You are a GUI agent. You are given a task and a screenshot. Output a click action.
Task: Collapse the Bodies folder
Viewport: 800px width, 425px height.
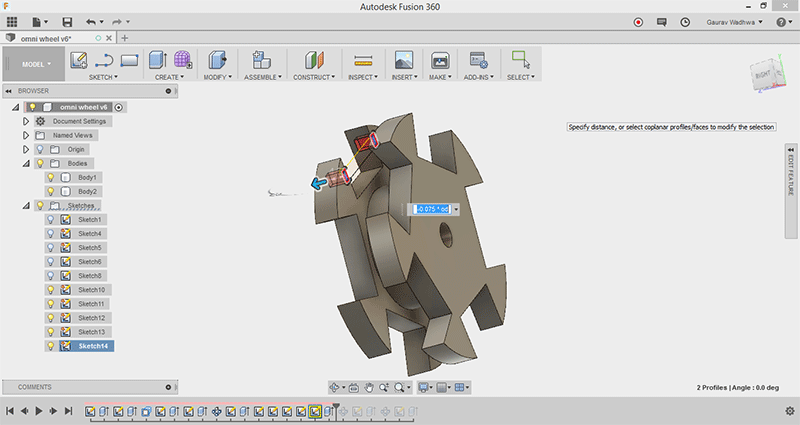point(26,163)
